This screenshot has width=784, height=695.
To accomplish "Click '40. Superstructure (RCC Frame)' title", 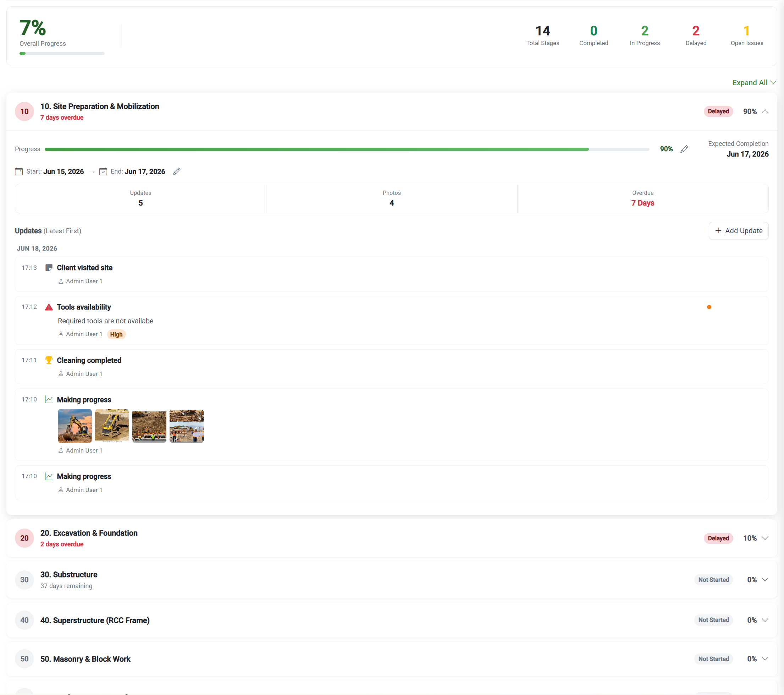I will click(95, 620).
